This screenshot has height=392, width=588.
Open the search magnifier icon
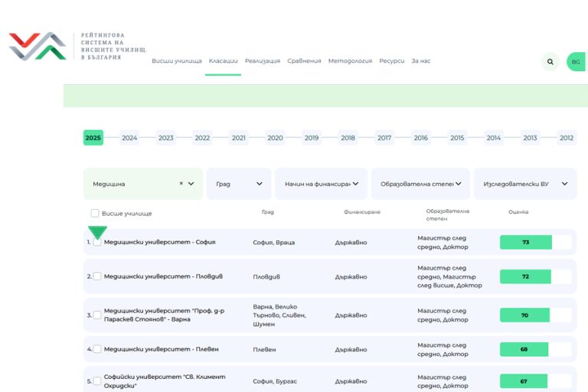click(x=550, y=62)
